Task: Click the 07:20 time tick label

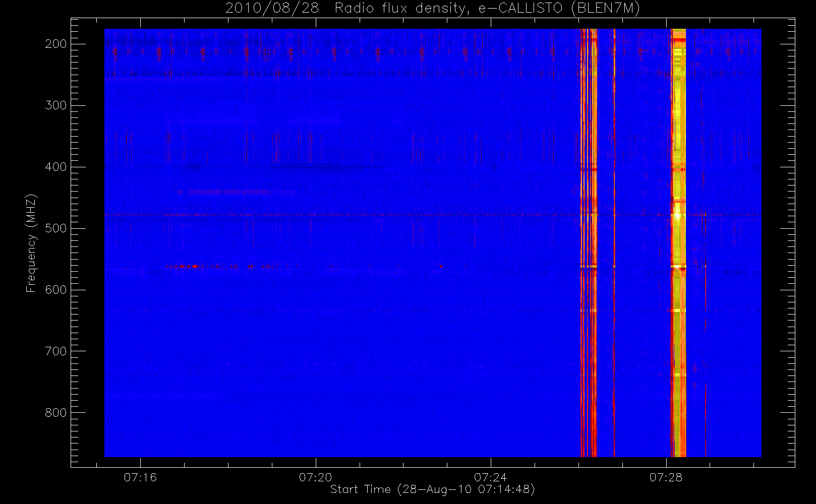Action: [316, 477]
